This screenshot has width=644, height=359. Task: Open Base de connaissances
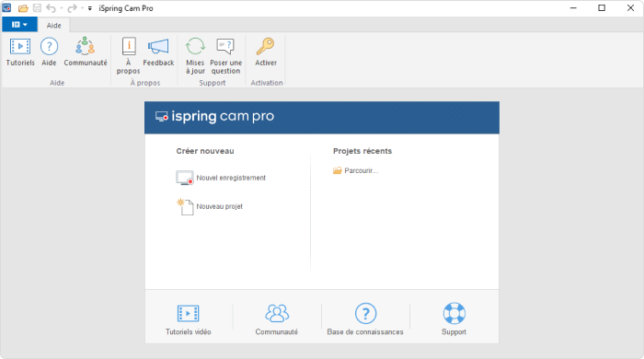click(x=365, y=319)
